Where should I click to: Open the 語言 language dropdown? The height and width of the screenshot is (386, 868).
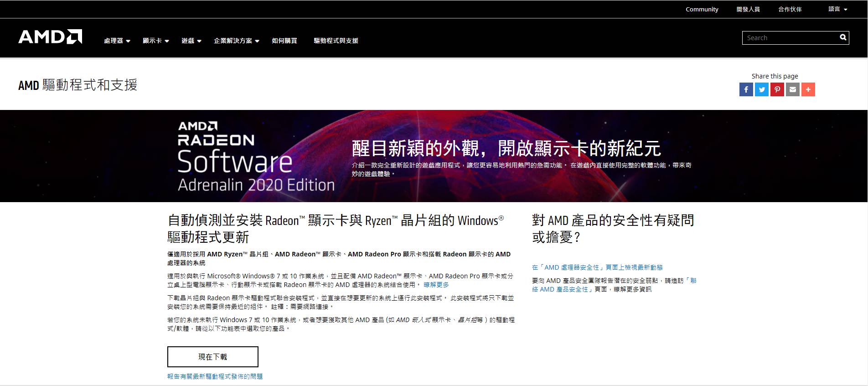837,9
